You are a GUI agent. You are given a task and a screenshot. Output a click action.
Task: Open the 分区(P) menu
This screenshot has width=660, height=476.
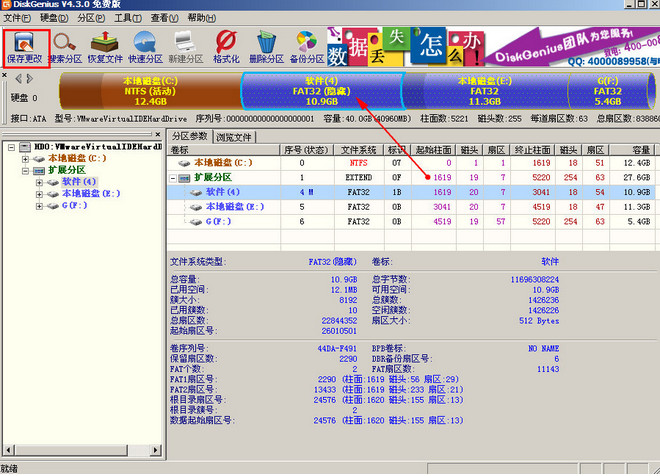coord(91,18)
